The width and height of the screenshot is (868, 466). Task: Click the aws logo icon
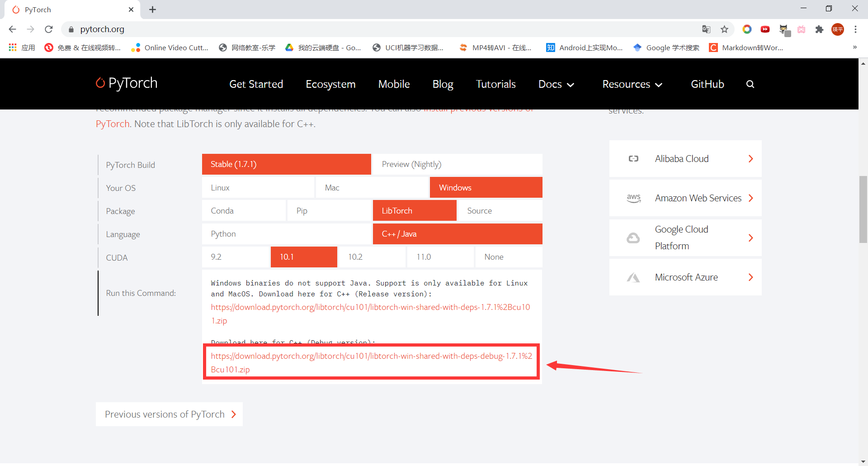coord(634,198)
